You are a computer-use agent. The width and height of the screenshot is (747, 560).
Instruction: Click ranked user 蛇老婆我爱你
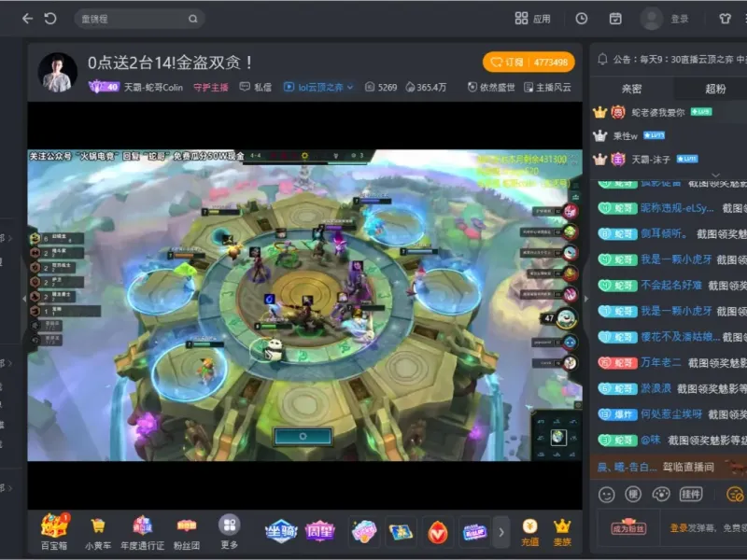point(658,112)
